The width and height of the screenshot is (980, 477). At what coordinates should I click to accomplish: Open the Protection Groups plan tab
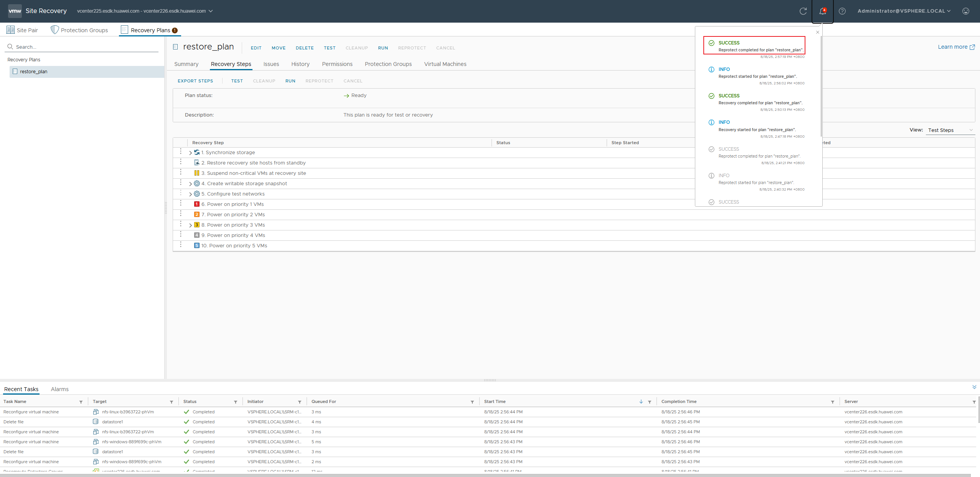(388, 64)
